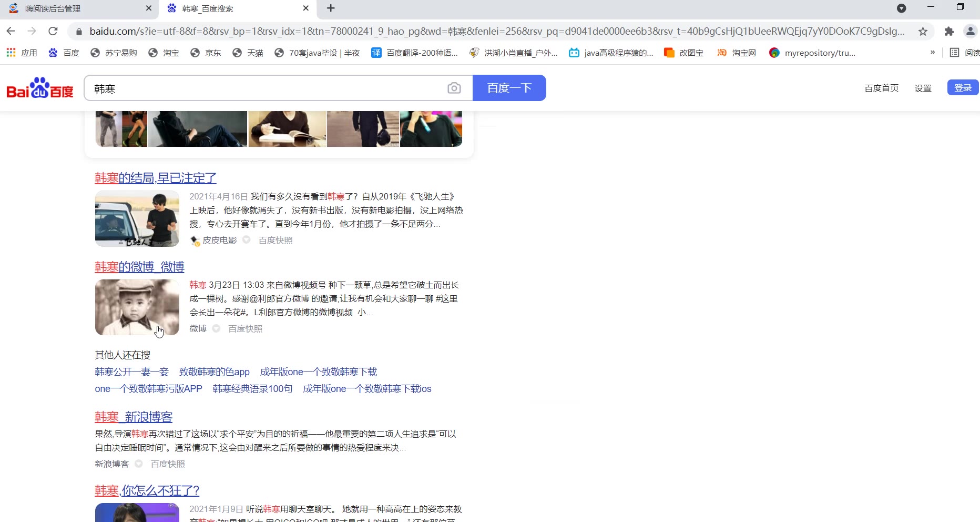Open 淘宝 bookmark
This screenshot has width=980, height=522.
tap(164, 53)
